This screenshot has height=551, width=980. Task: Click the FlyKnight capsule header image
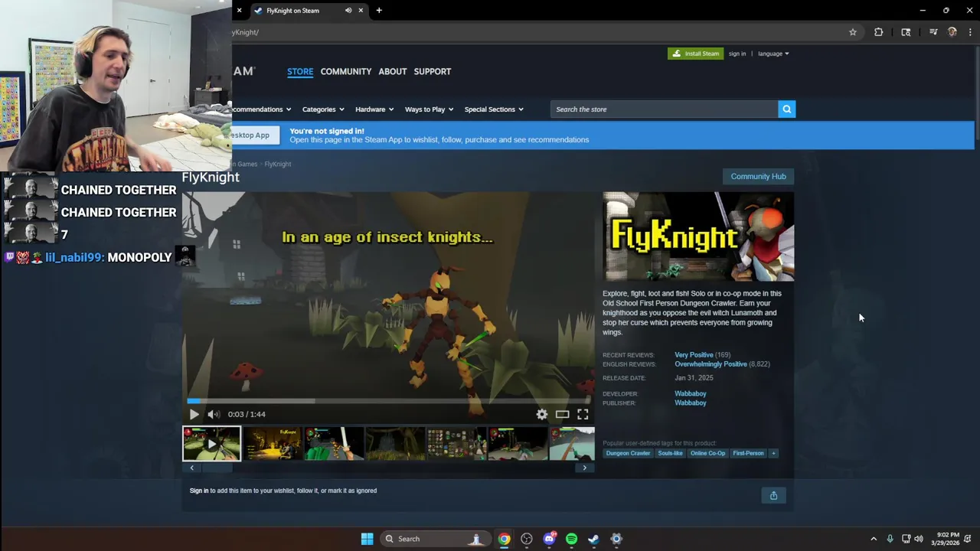click(698, 237)
